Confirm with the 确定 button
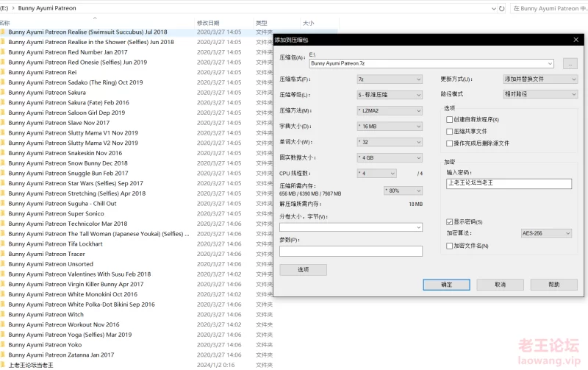The image size is (588, 370). 446,285
